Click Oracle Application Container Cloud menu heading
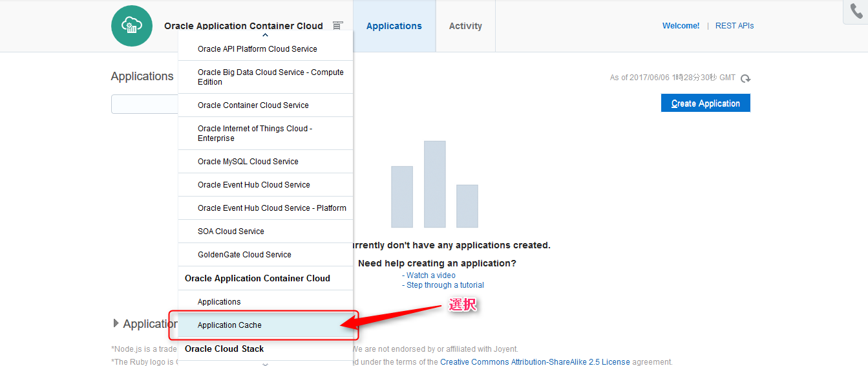Image resolution: width=868 pixels, height=366 pixels. pos(257,278)
